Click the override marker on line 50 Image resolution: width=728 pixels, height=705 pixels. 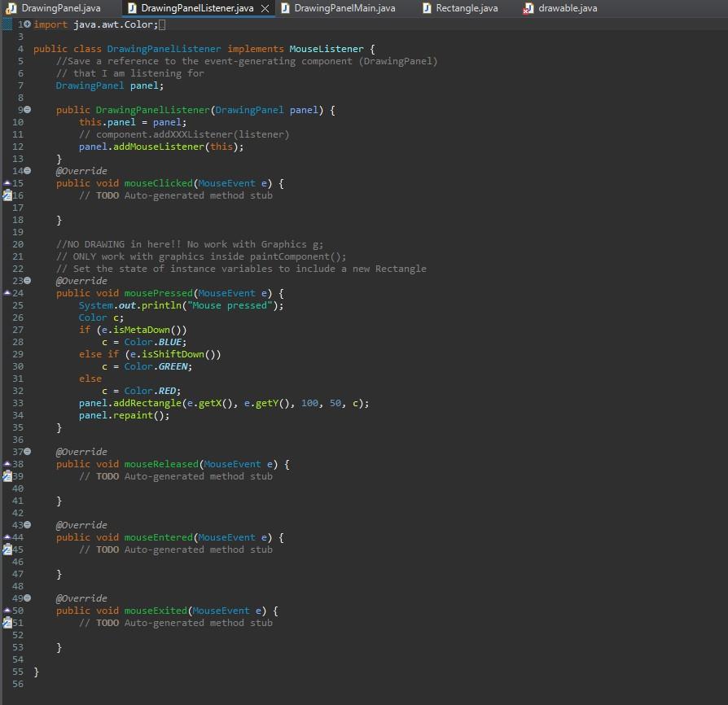click(x=7, y=611)
